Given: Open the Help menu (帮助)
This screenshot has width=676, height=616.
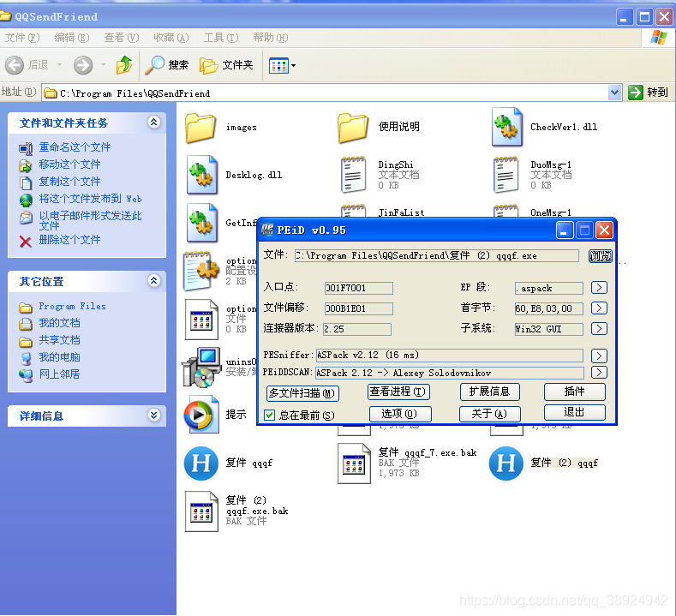Looking at the screenshot, I should point(270,38).
